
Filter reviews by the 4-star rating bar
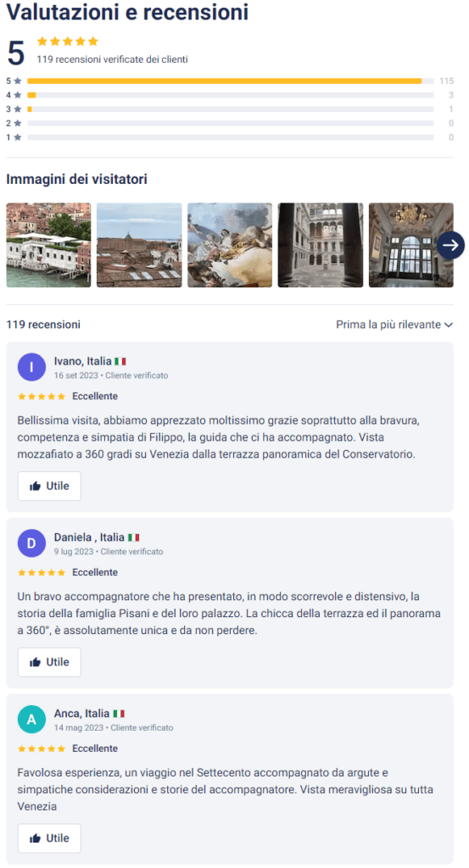point(230,95)
